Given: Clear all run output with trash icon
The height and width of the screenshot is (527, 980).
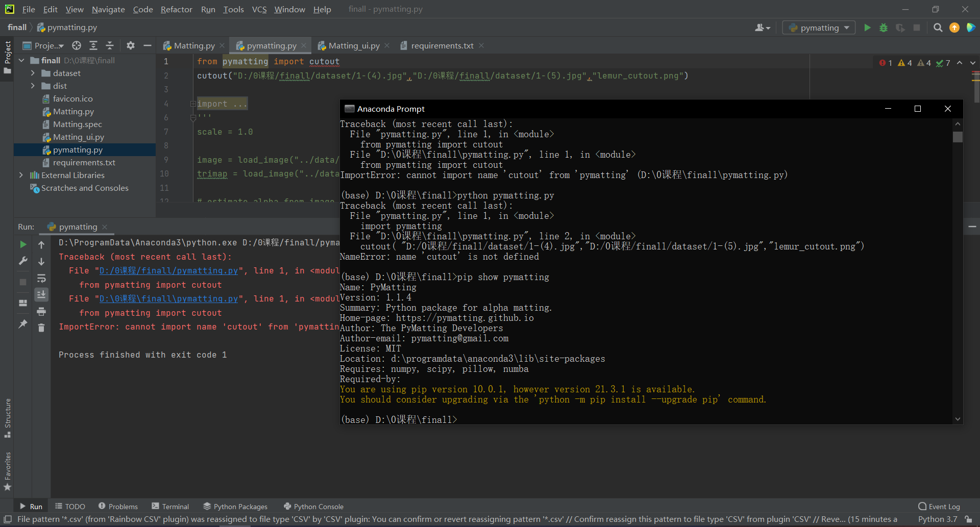Looking at the screenshot, I should point(41,328).
